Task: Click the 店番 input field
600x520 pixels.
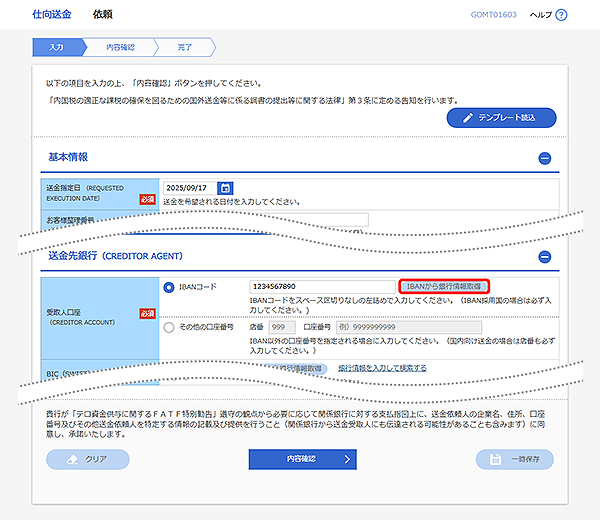Action: 282,328
